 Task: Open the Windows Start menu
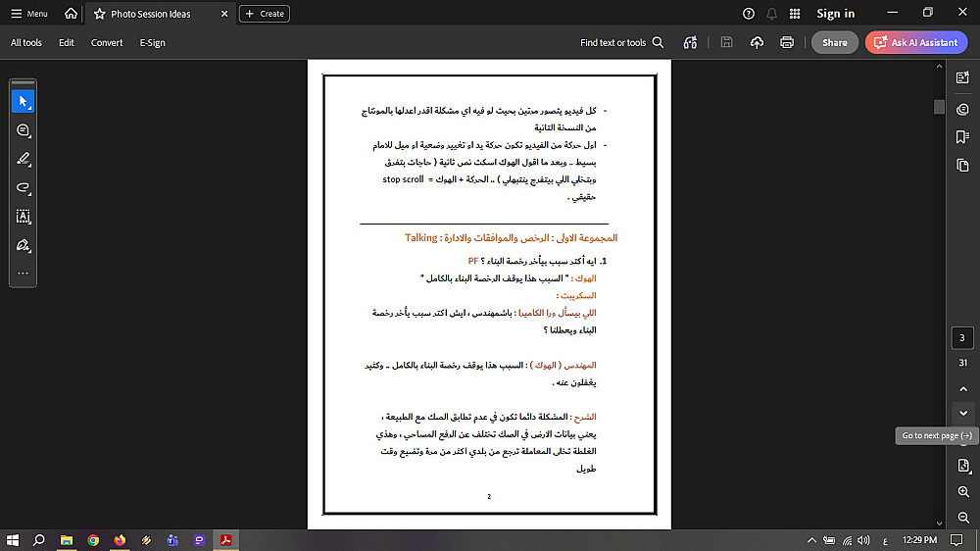point(13,540)
